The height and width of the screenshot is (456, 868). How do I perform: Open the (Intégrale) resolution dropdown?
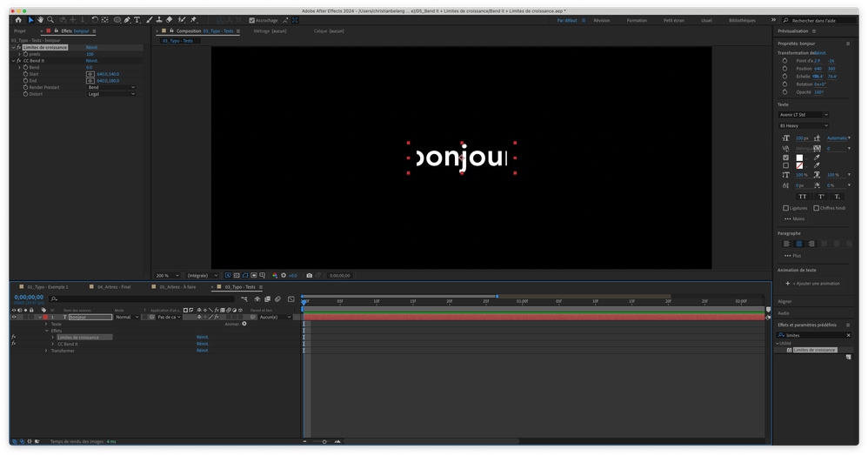click(202, 275)
